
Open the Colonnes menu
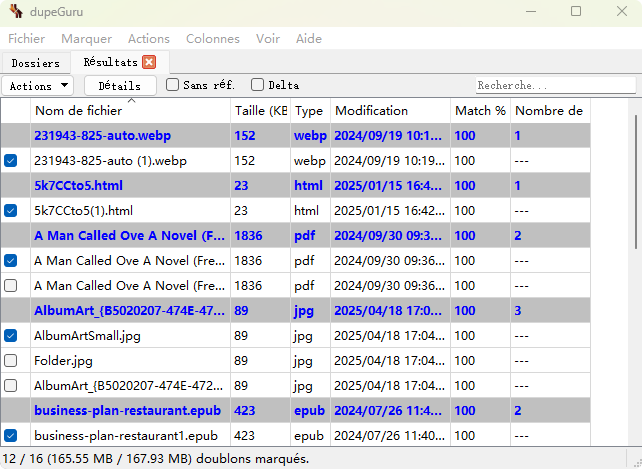[212, 39]
